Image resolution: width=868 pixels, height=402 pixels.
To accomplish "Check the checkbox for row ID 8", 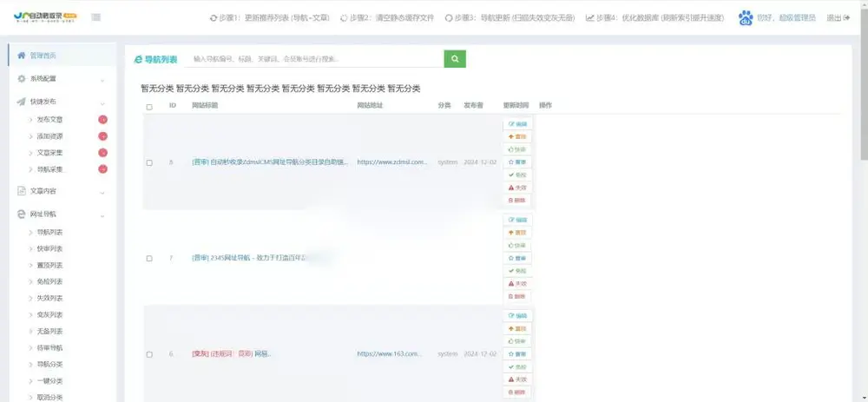I will (x=149, y=162).
